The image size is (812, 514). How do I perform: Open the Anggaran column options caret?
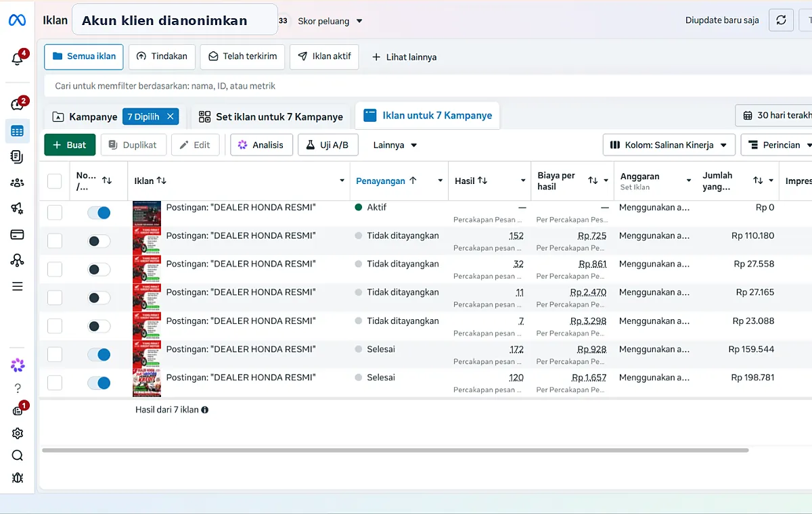[689, 181]
